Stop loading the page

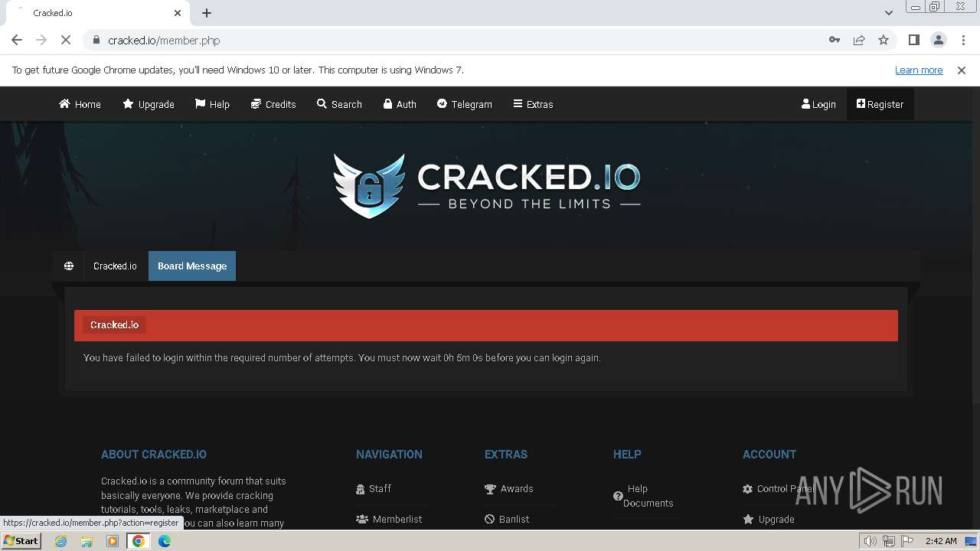click(67, 40)
